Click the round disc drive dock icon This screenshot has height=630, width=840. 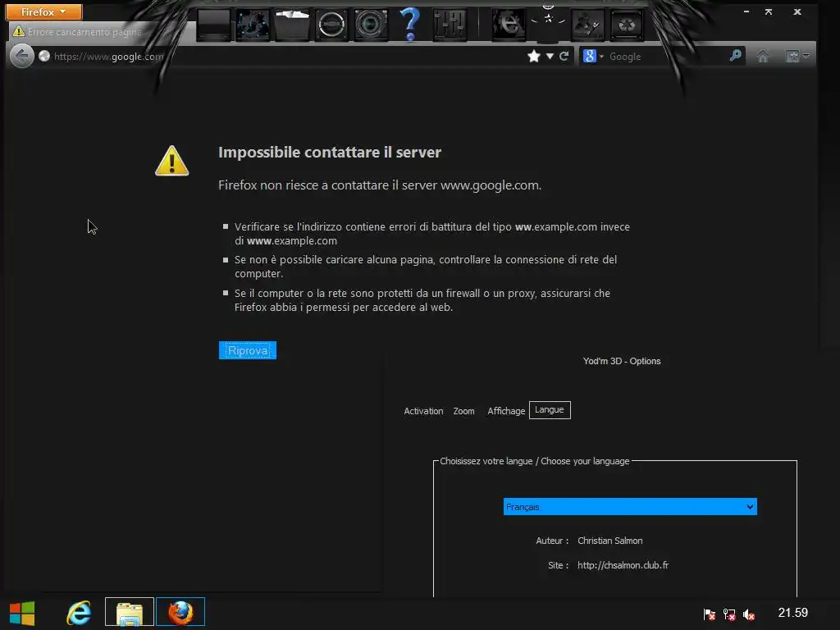331,25
